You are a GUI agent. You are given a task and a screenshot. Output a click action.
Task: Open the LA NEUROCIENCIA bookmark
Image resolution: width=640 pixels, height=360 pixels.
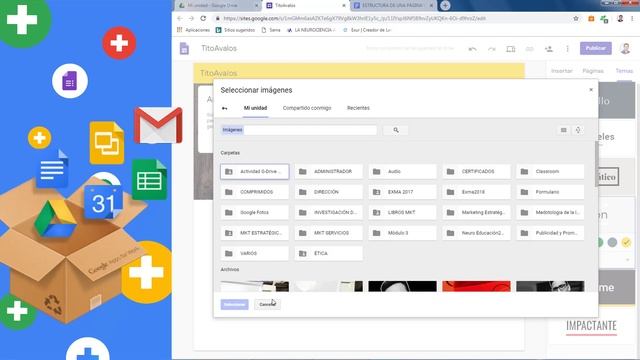(311, 30)
